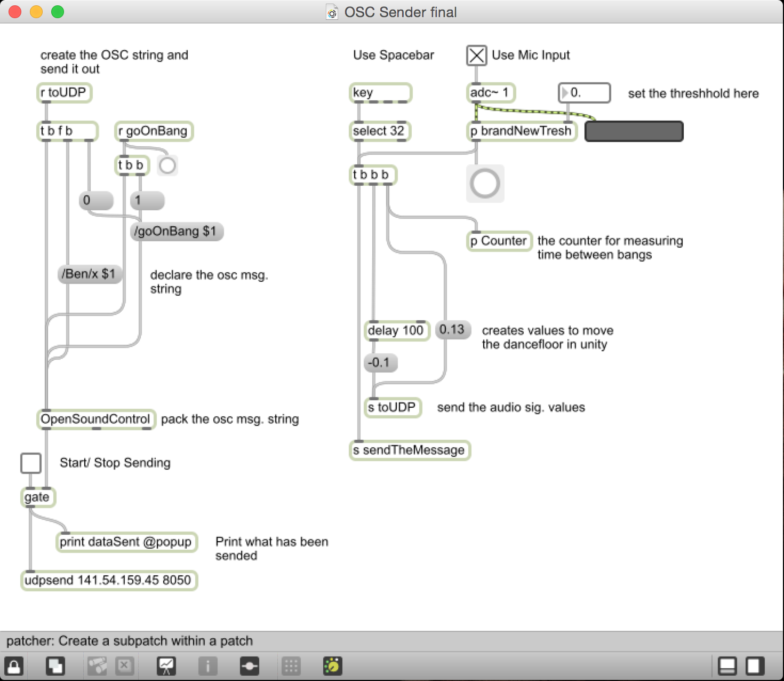Enable the Start/Stop Sending toggle

(x=31, y=463)
